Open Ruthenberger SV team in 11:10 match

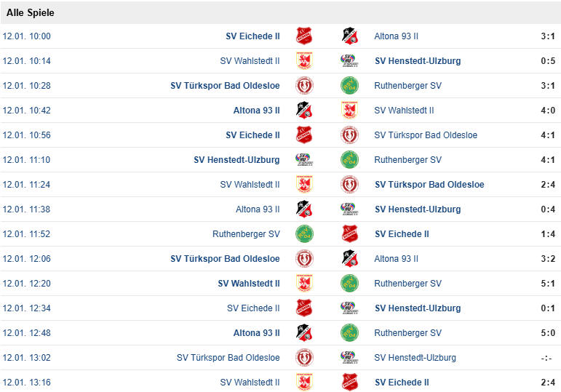click(407, 160)
